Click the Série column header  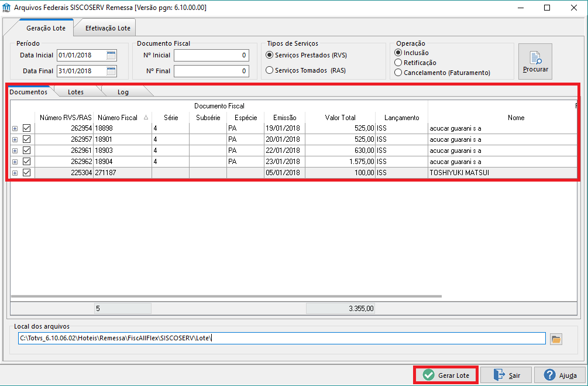pos(171,118)
